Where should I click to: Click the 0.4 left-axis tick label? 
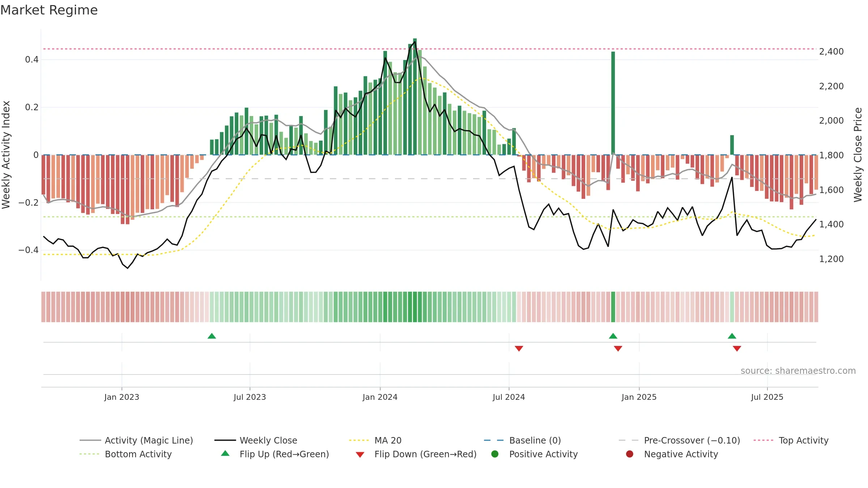pyautogui.click(x=32, y=60)
